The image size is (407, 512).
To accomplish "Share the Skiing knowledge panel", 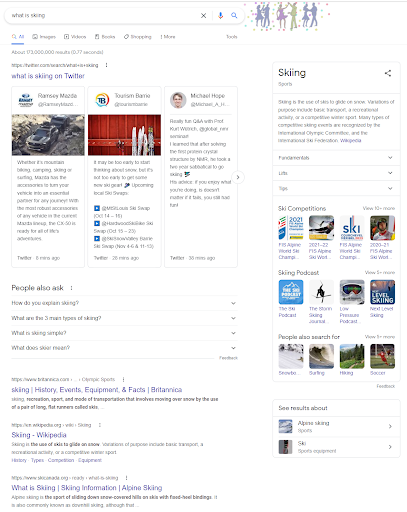I will click(x=388, y=73).
